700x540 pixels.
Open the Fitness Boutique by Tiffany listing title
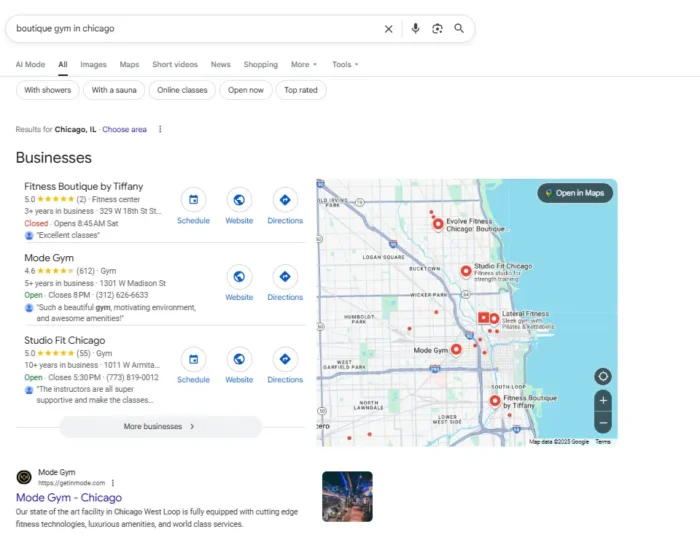(x=83, y=187)
